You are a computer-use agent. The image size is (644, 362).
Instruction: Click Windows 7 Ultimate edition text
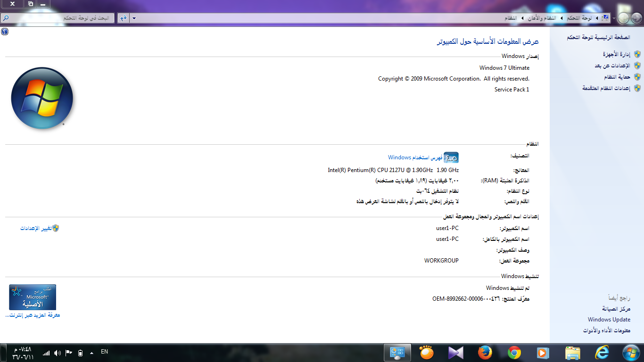(x=504, y=68)
